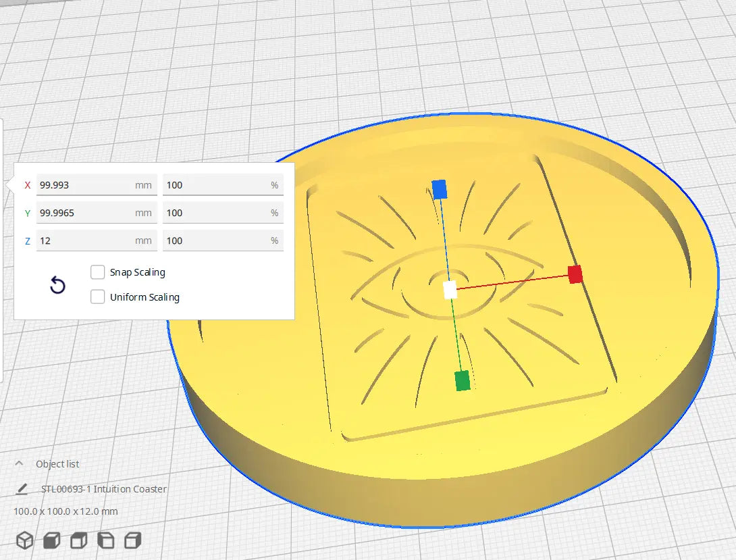
Task: Click the green Y-axis scale handle
Action: click(462, 380)
